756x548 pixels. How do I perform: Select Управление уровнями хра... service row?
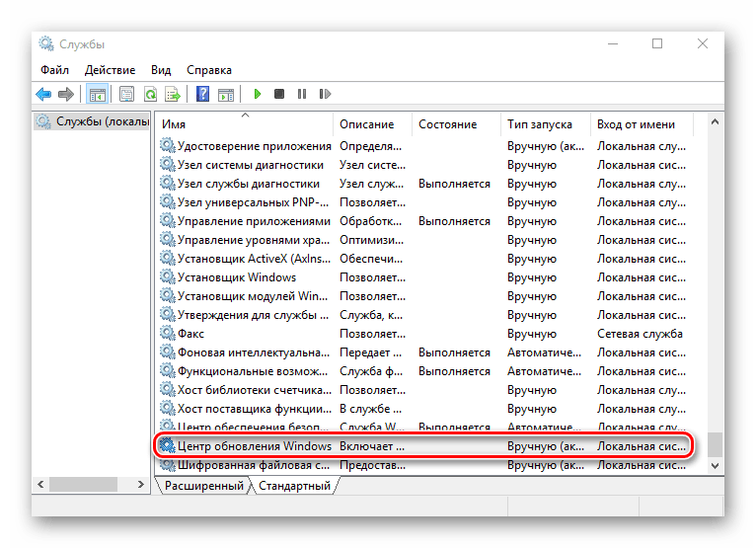point(424,240)
